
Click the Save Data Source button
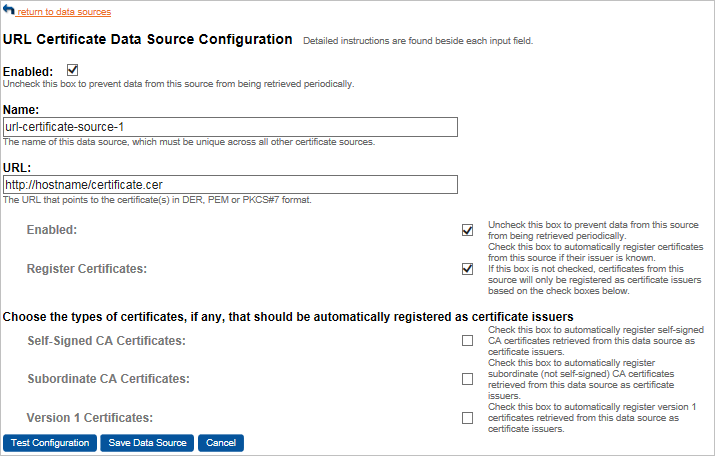[x=147, y=443]
